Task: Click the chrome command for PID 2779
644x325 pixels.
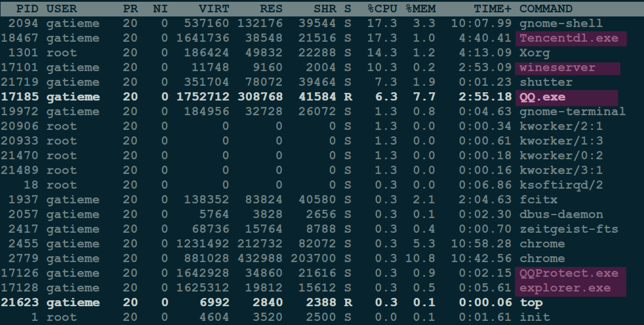Action: (x=542, y=259)
